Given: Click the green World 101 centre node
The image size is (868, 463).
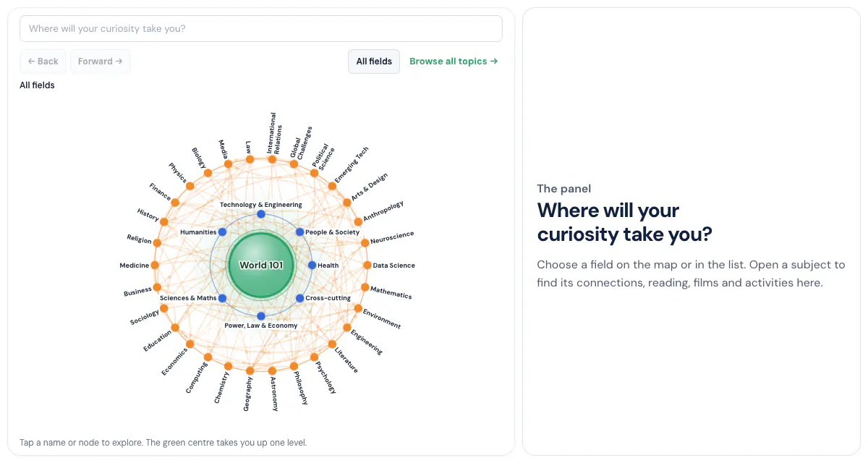Looking at the screenshot, I should coord(261,265).
